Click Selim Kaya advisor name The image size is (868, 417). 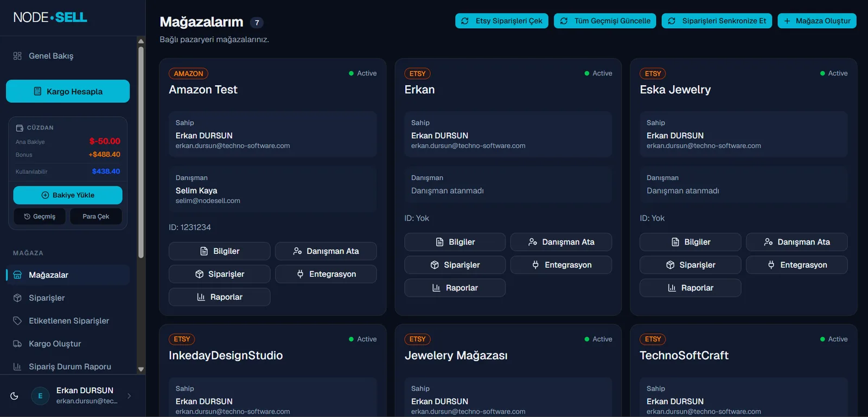(x=196, y=190)
